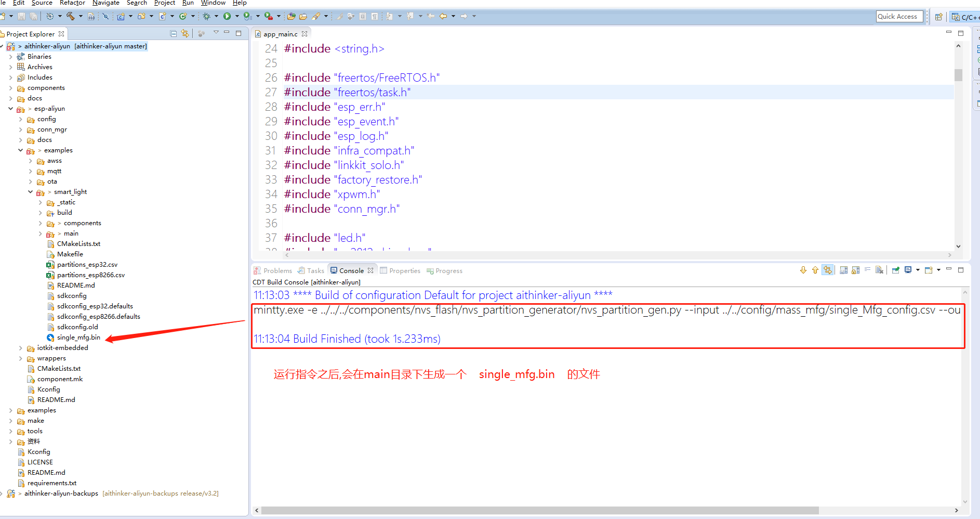Click the Display Selected Console icon

[x=908, y=270]
